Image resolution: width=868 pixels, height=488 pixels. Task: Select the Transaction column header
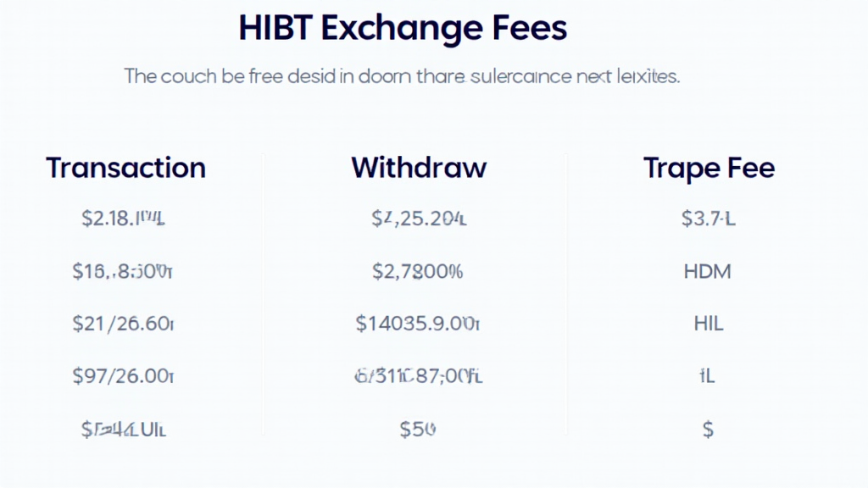(x=125, y=168)
